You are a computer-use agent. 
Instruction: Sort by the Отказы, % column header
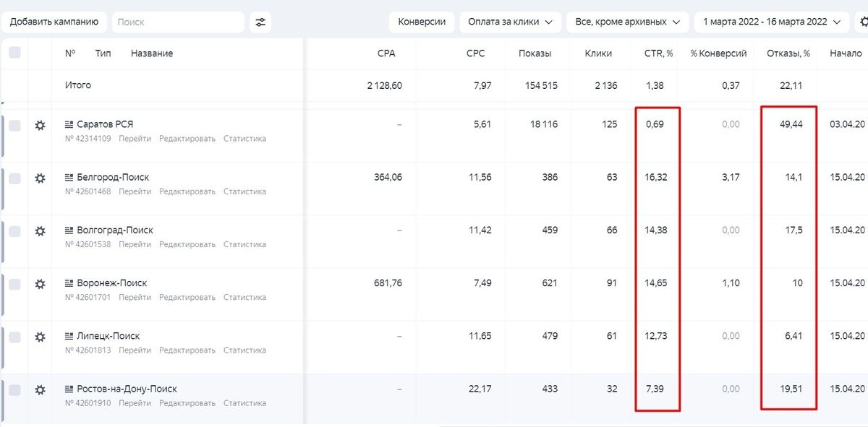(788, 53)
